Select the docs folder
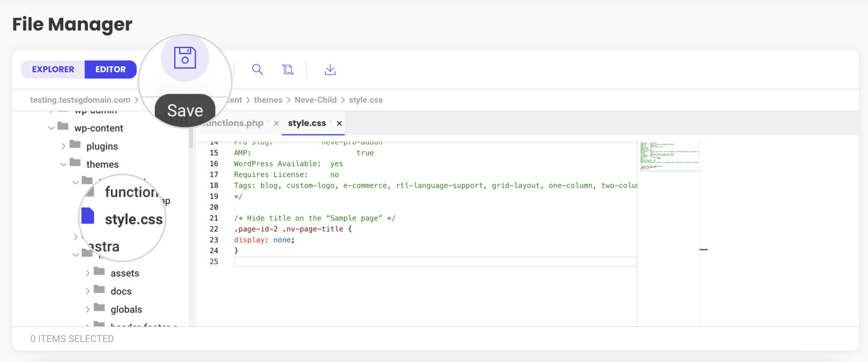The image size is (868, 362). pyautogui.click(x=121, y=291)
